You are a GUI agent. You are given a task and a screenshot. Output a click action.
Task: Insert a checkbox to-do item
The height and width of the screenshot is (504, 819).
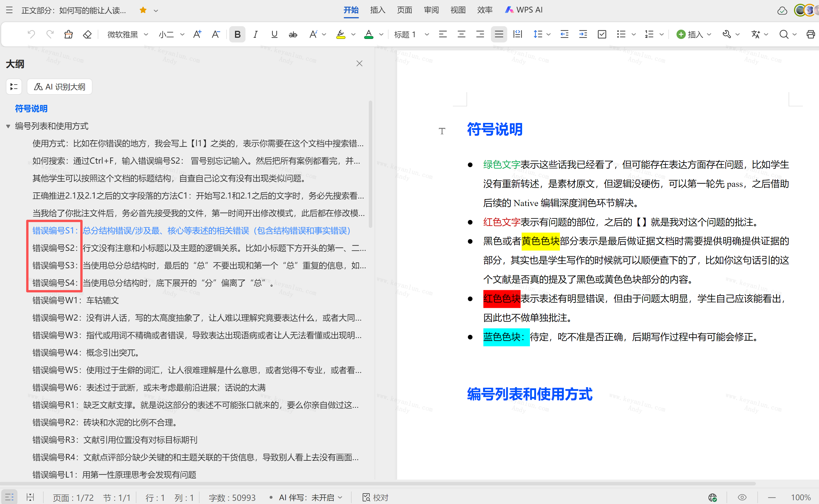pyautogui.click(x=602, y=34)
